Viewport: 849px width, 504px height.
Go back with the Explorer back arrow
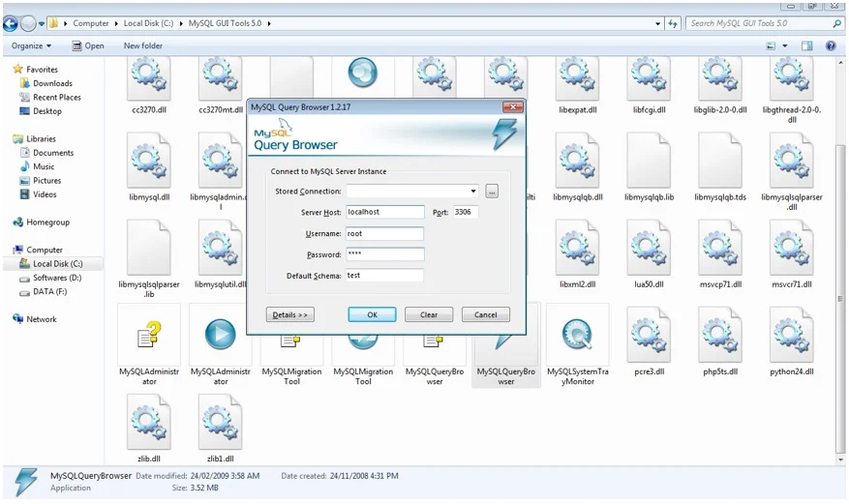coord(11,23)
